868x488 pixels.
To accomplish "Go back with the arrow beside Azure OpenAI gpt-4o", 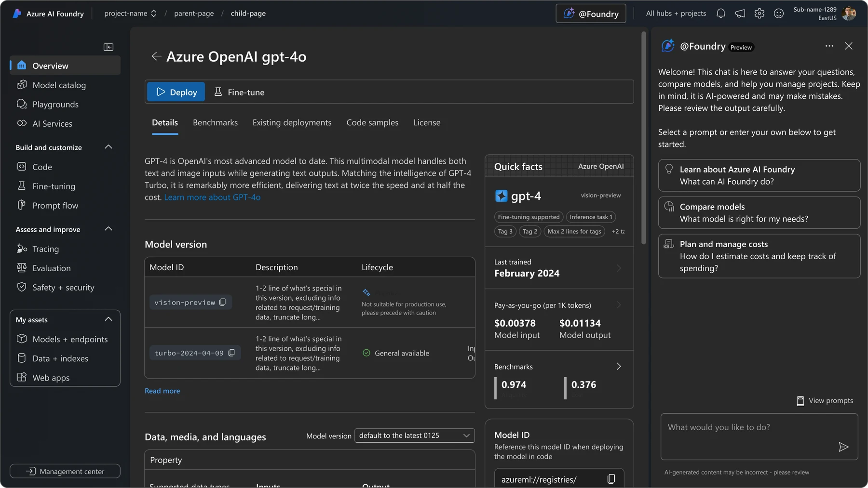I will (156, 56).
